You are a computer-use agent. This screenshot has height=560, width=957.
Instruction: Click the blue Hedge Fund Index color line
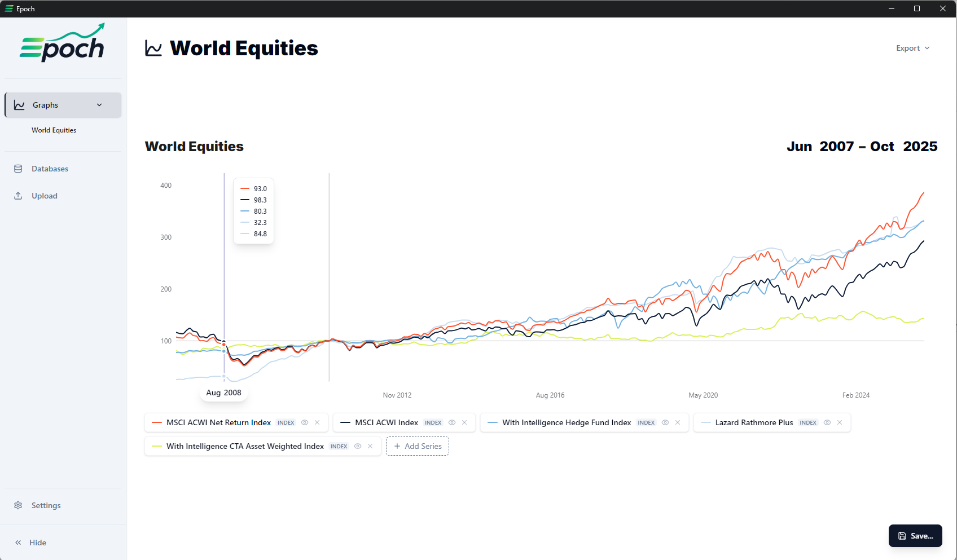click(x=493, y=422)
